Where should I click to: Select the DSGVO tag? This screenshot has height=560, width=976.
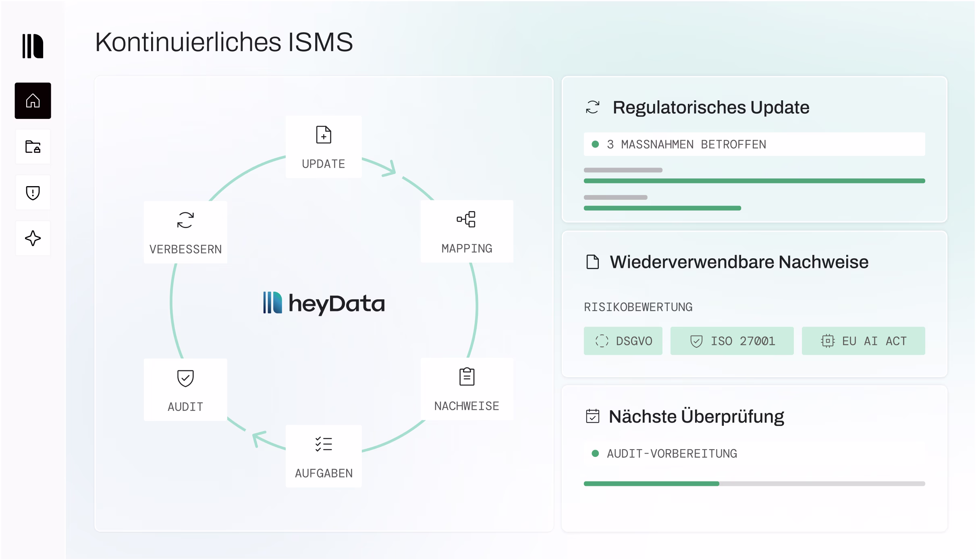click(623, 341)
